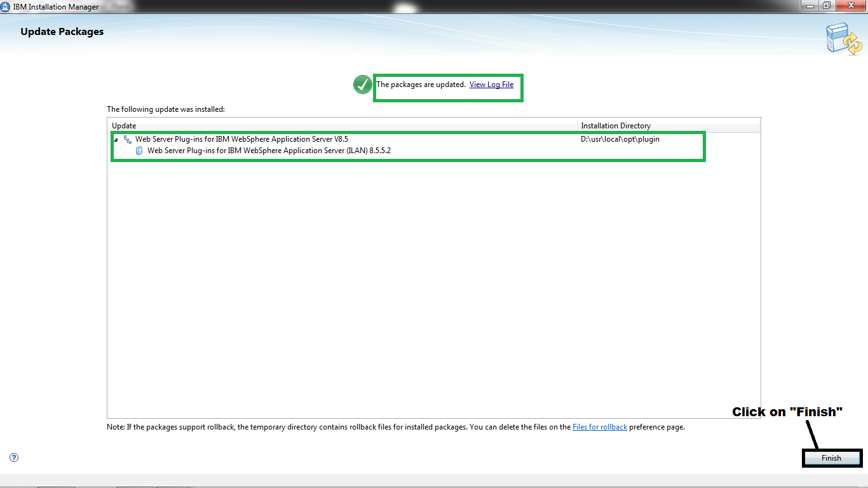The width and height of the screenshot is (868, 488).
Task: Collapse the Web Server Plug-ins V8.5 tree node
Action: coord(115,139)
